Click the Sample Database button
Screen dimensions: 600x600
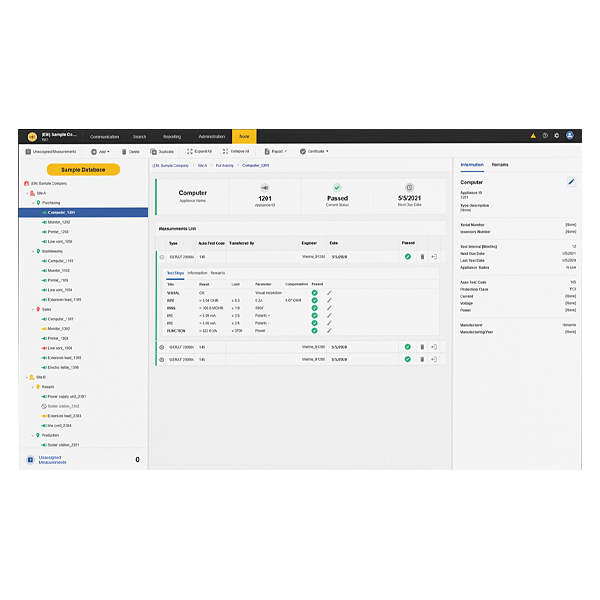coord(83,170)
